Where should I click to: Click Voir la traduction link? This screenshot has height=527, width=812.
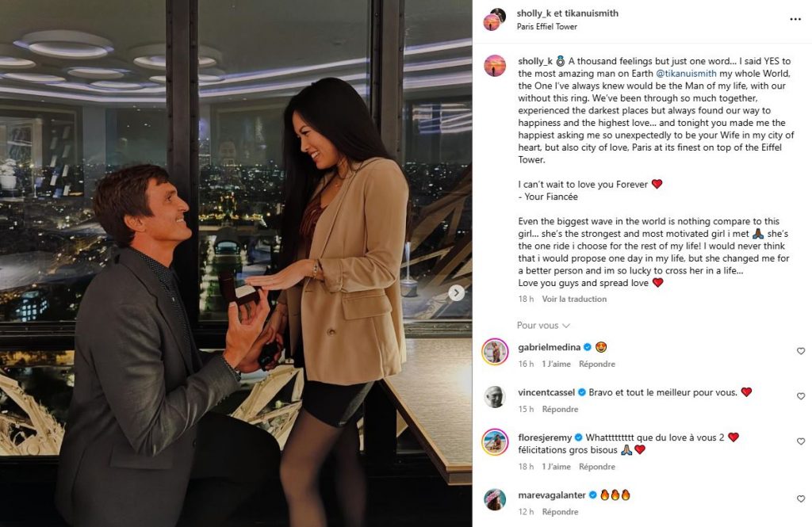click(574, 299)
